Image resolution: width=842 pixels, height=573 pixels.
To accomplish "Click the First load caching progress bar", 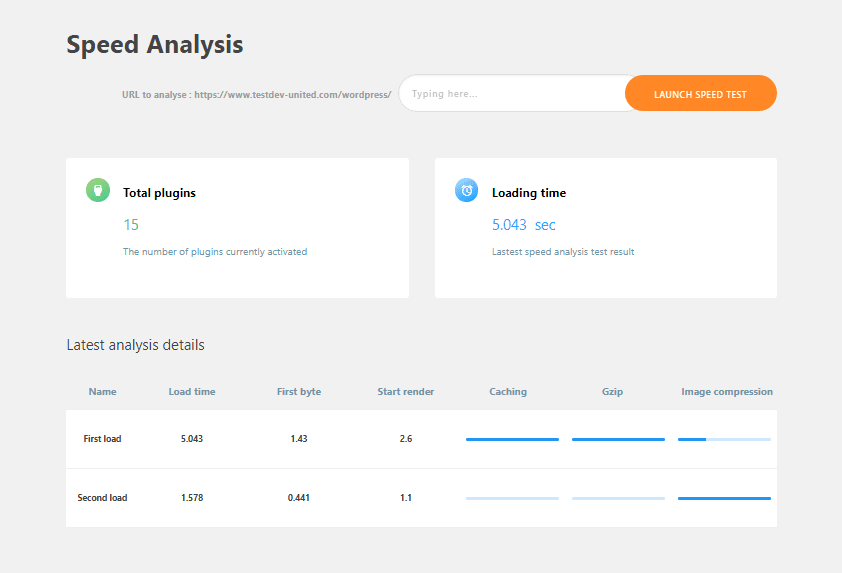I will (512, 439).
